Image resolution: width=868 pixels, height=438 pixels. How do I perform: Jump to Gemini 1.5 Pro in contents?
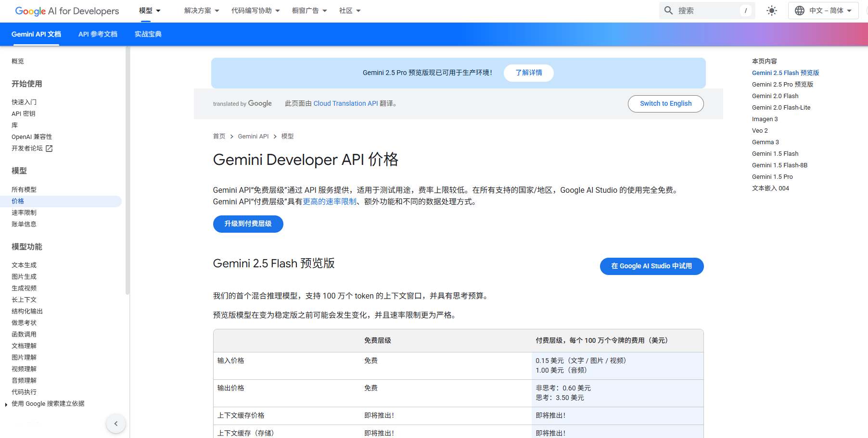(772, 177)
